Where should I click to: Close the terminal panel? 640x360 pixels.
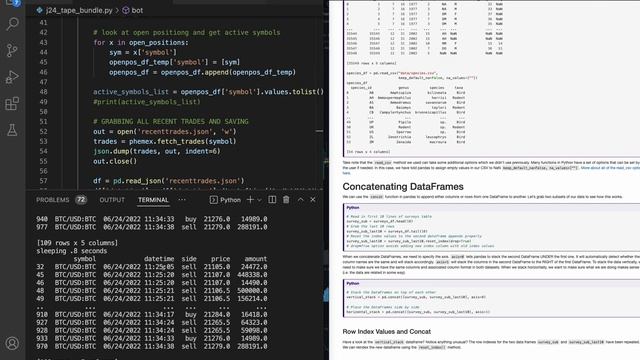313,200
